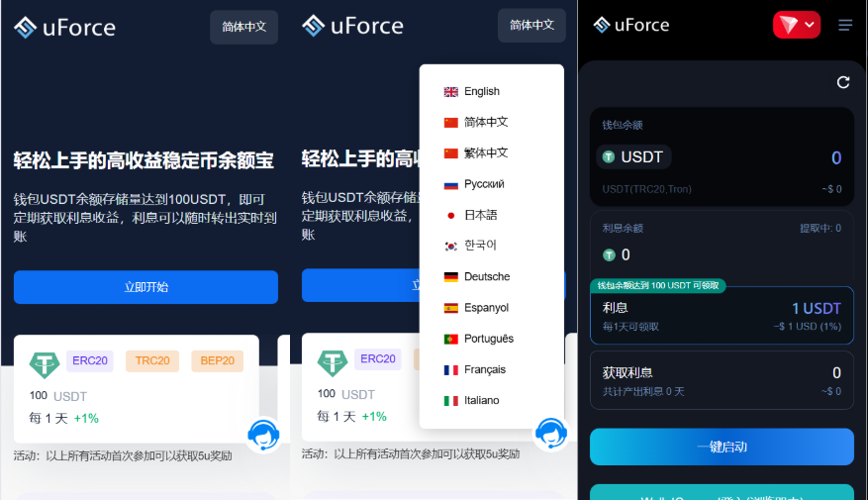Screen dimensions: 868x500
Task: Click the 共计产出利息 0 天 text
Action: coord(643,392)
